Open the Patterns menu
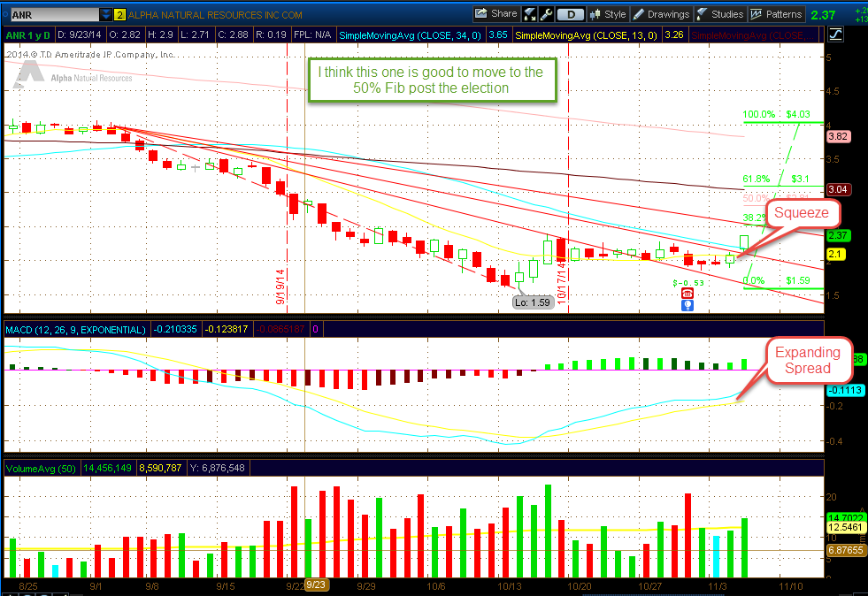868x596 pixels. click(x=776, y=14)
